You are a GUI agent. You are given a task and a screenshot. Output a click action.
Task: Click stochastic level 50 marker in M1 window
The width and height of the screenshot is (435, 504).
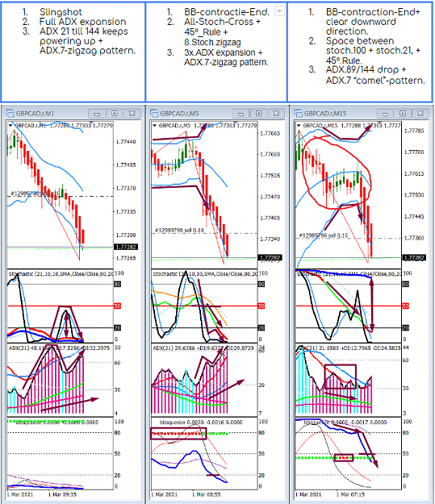click(118, 306)
